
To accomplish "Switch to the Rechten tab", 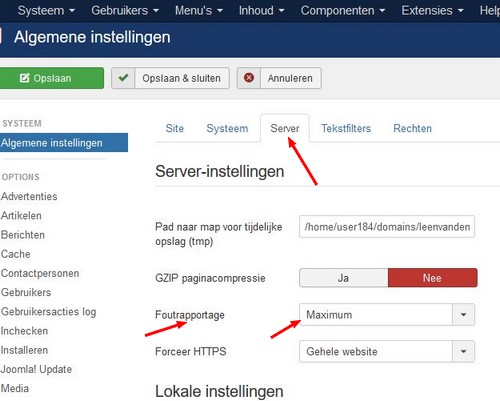I will tap(412, 128).
